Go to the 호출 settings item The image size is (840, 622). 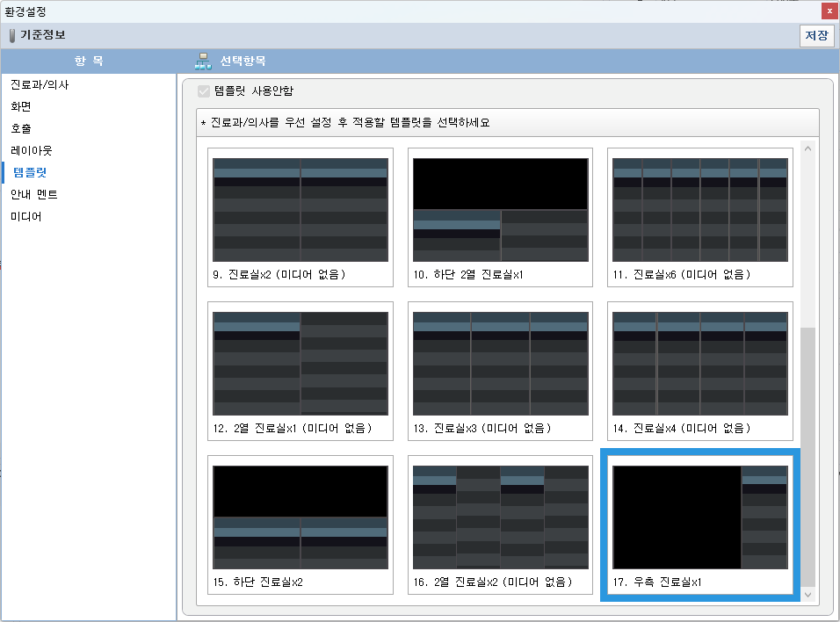point(21,128)
